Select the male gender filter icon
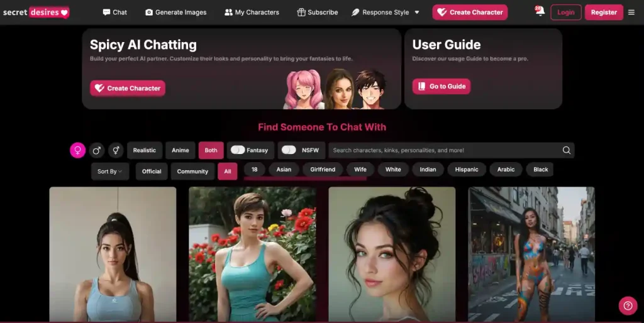 [x=96, y=150]
